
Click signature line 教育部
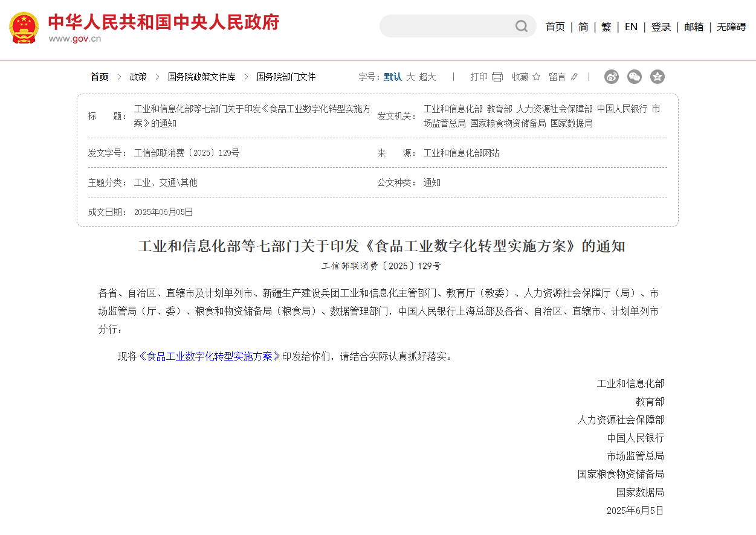[650, 402]
